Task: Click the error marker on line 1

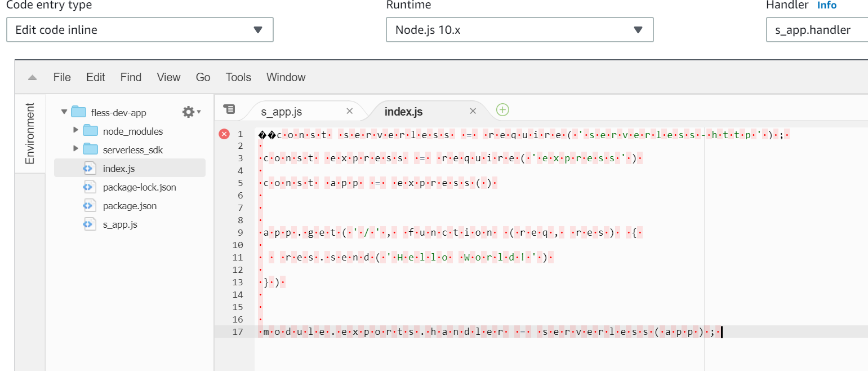Action: click(x=224, y=134)
